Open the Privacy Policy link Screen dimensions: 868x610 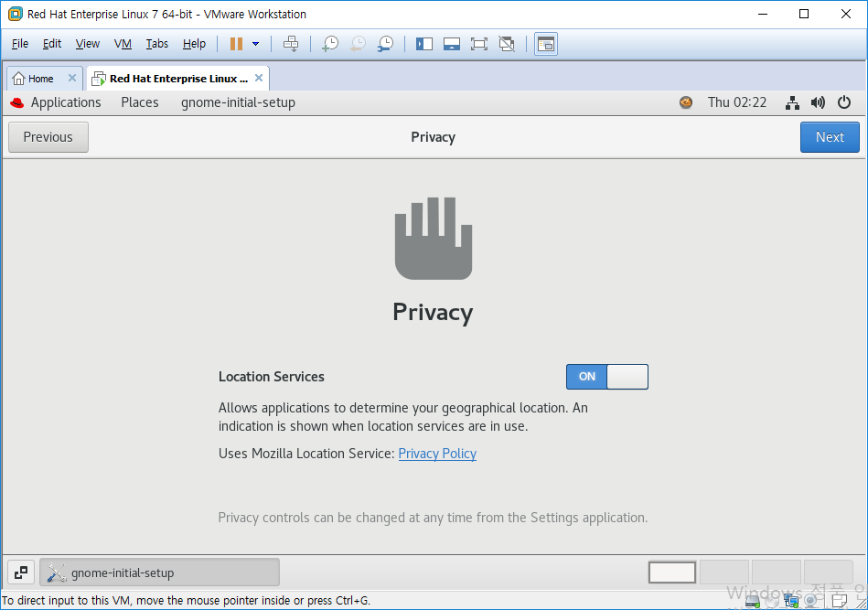tap(437, 454)
